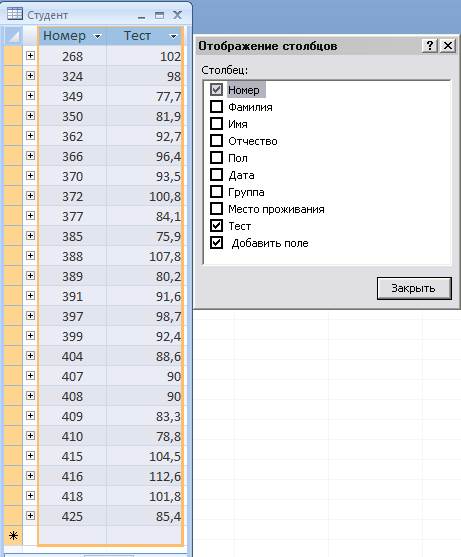Select the Номер cell showing 399
The height and width of the screenshot is (557, 461).
[x=72, y=336]
